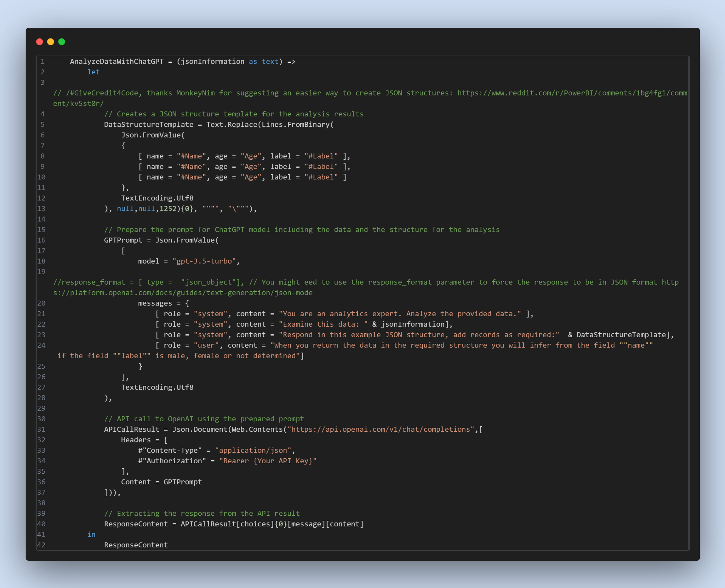This screenshot has height=588, width=725.
Task: Click the comment 'API call to OpenAI'
Action: click(204, 418)
